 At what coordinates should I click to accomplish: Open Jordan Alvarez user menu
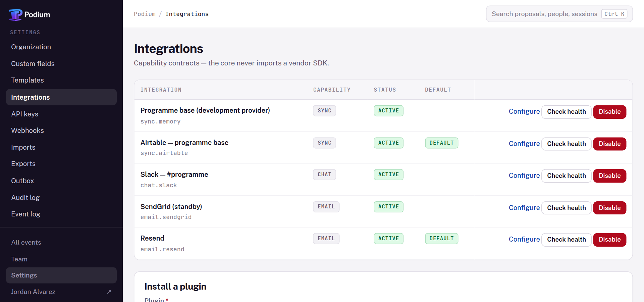(x=61, y=292)
